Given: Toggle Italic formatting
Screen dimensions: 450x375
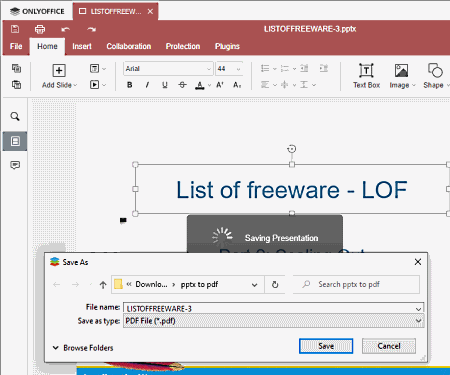Looking at the screenshot, I should [x=147, y=85].
